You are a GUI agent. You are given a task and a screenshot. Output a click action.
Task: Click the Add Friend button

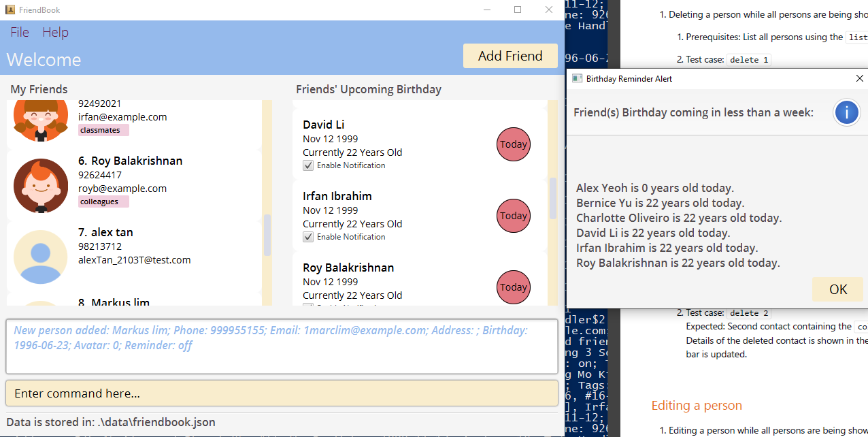510,56
